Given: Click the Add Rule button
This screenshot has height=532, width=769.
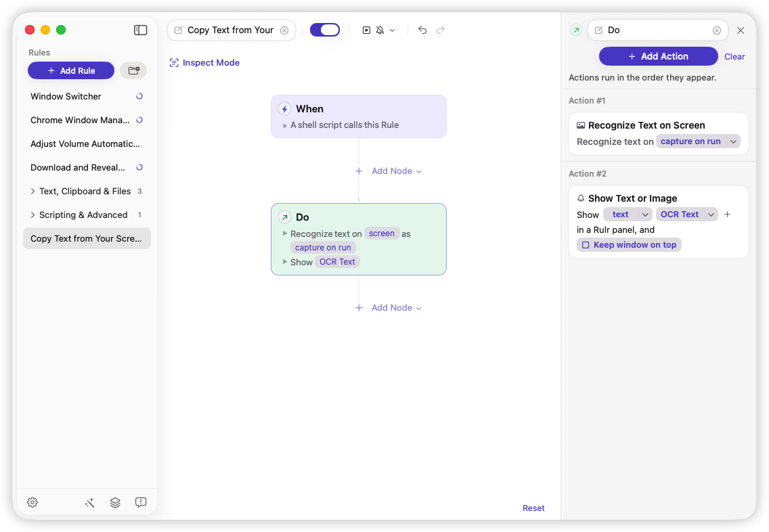Looking at the screenshot, I should click(71, 70).
